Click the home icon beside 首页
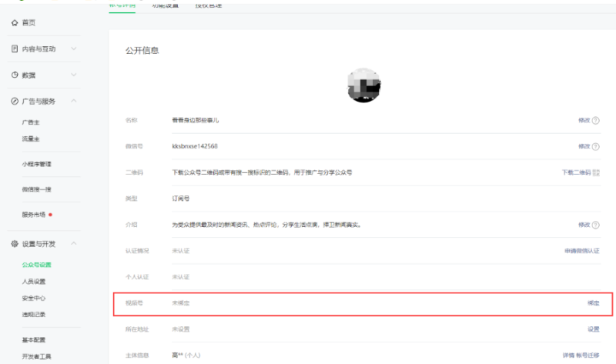The height and width of the screenshot is (364, 616). (15, 23)
